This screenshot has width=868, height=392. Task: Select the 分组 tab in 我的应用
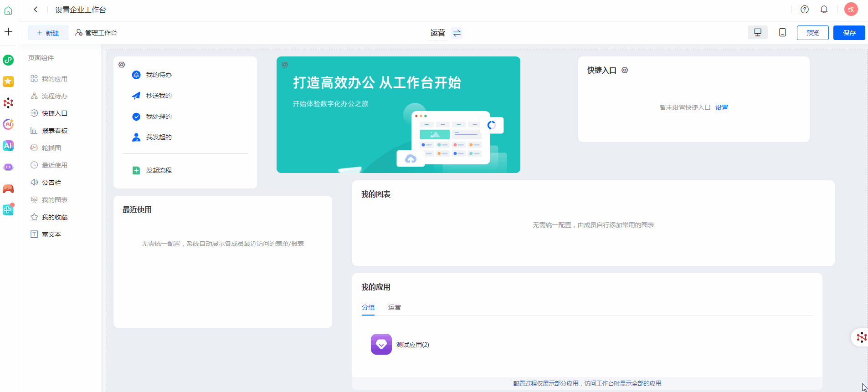click(x=368, y=307)
